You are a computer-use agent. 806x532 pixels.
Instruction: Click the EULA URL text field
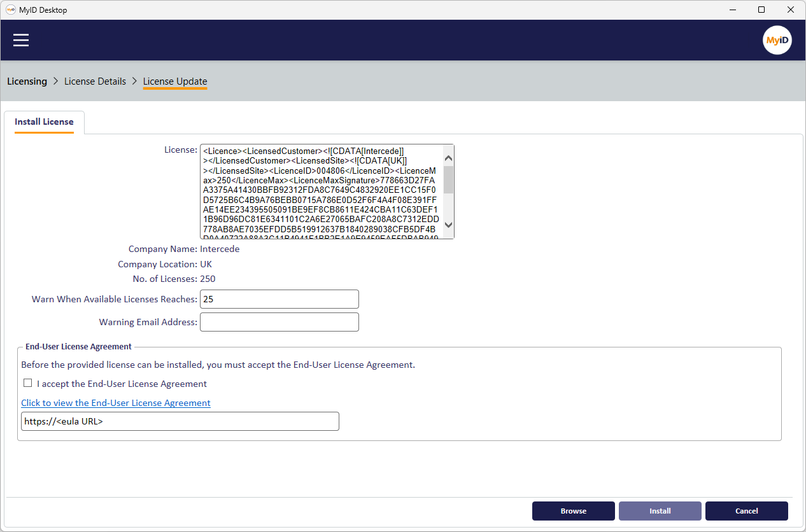[180, 421]
